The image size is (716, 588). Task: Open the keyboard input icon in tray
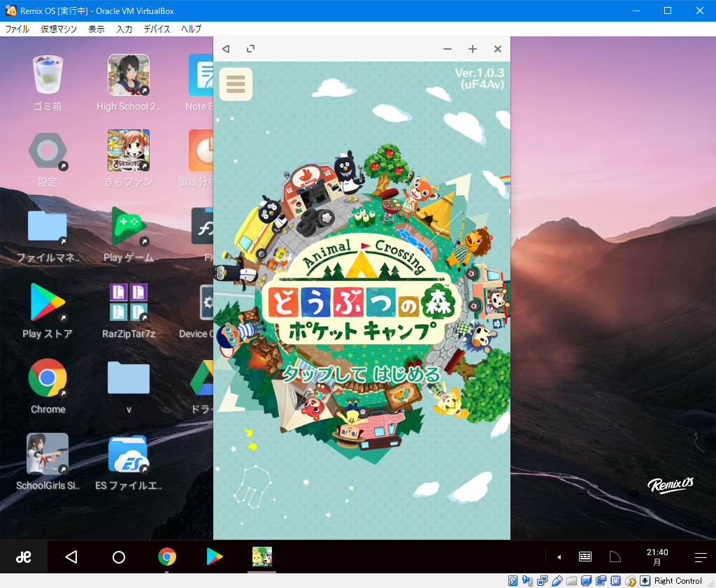pos(585,557)
